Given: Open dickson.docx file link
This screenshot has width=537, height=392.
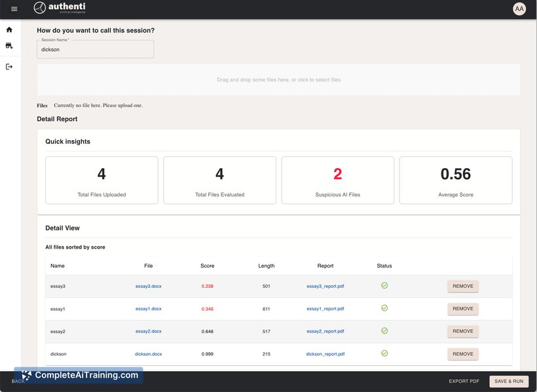Looking at the screenshot, I should click(x=148, y=354).
